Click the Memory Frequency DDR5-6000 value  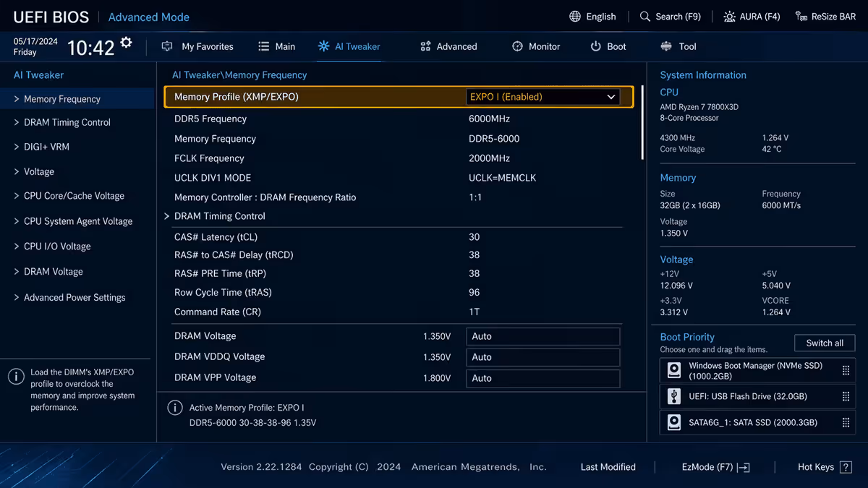[x=494, y=139]
